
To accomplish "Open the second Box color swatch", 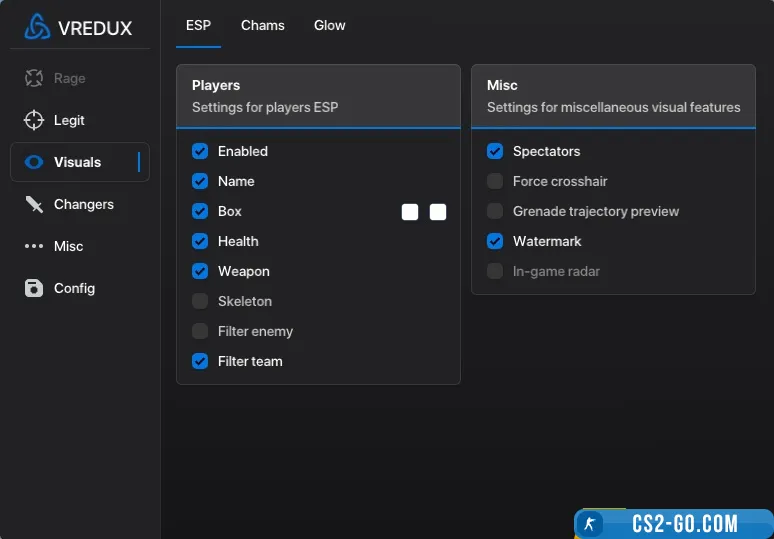I will click(x=438, y=211).
